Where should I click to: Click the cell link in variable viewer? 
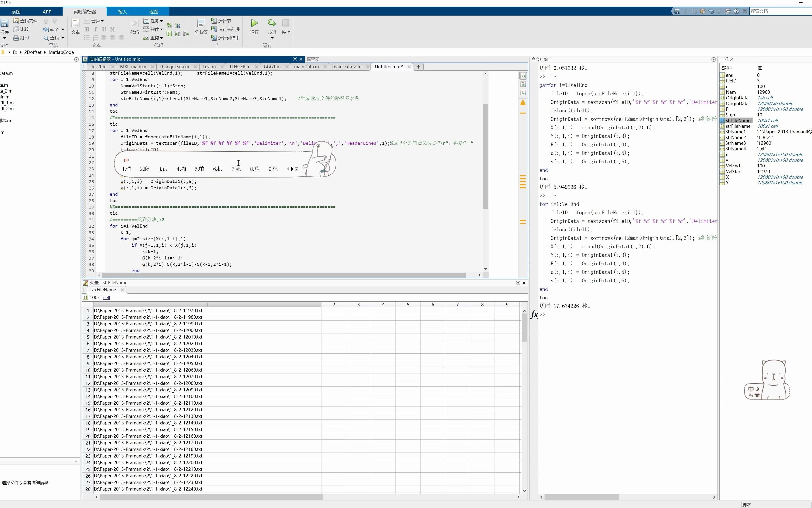[106, 298]
